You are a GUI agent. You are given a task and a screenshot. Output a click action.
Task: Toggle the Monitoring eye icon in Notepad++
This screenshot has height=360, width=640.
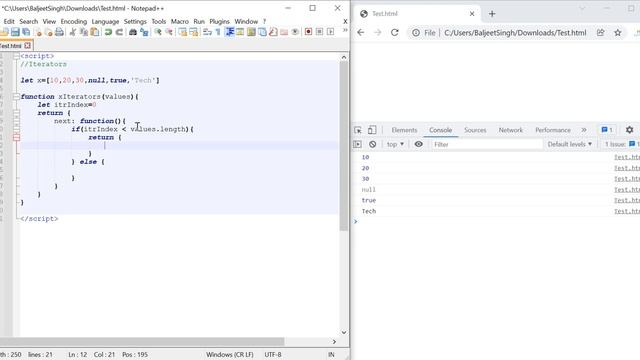click(x=295, y=32)
